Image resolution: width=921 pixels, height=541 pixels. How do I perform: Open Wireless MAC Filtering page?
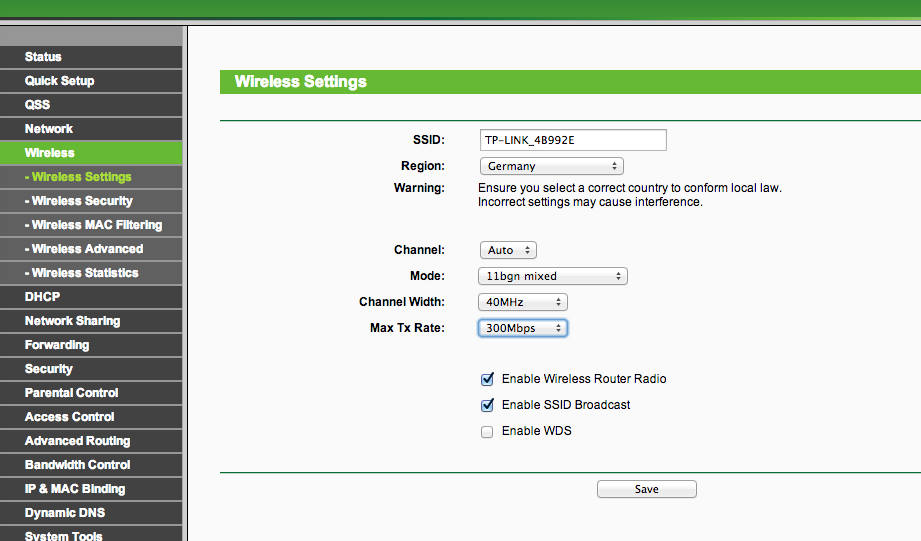(x=91, y=225)
